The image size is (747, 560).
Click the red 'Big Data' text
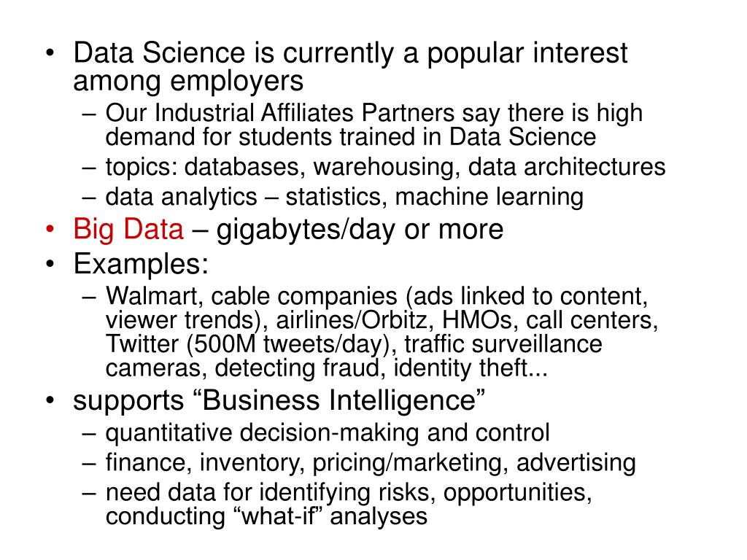(128, 230)
